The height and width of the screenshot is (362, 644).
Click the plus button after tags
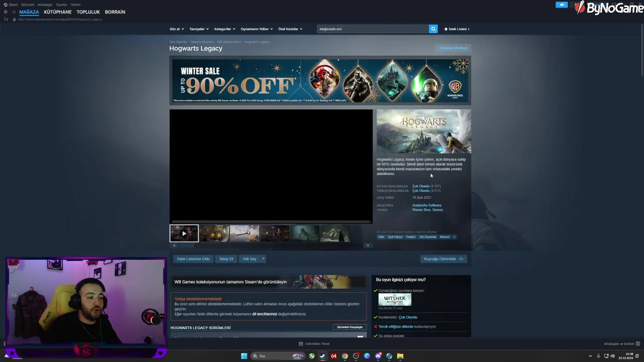[x=454, y=237]
